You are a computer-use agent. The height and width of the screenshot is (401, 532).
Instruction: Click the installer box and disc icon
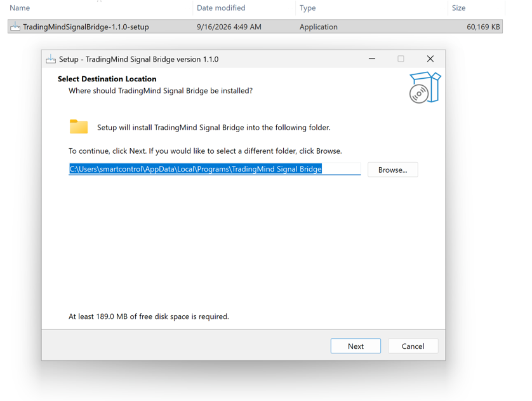[425, 87]
